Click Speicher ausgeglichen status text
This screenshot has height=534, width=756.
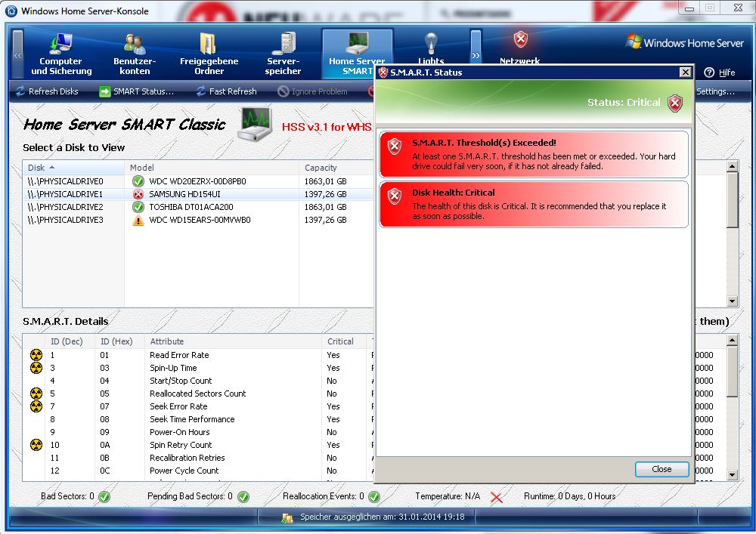point(383,517)
